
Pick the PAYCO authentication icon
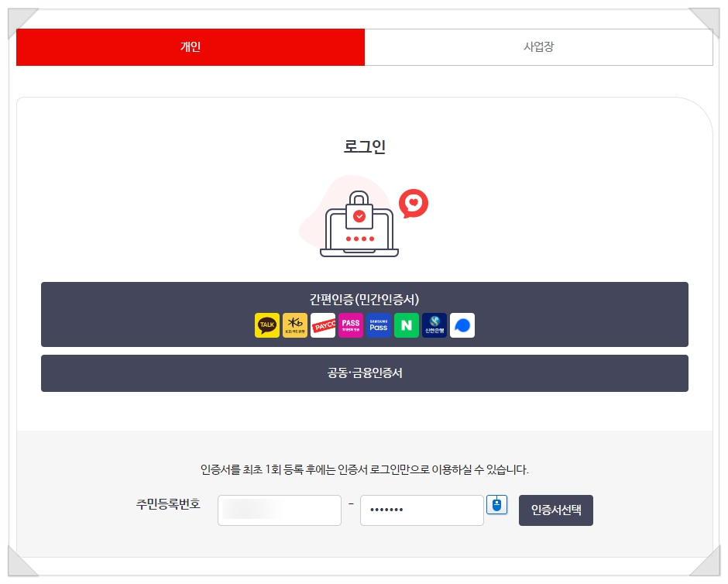pyautogui.click(x=323, y=325)
